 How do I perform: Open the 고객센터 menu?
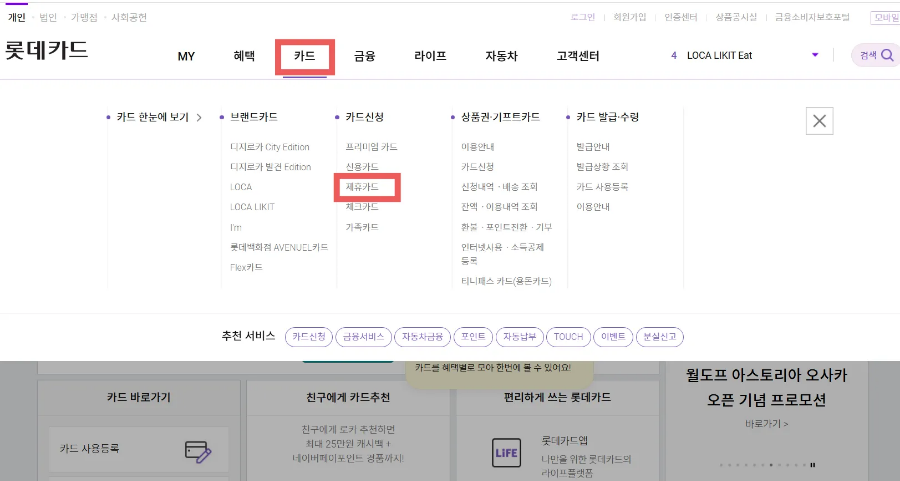click(578, 56)
